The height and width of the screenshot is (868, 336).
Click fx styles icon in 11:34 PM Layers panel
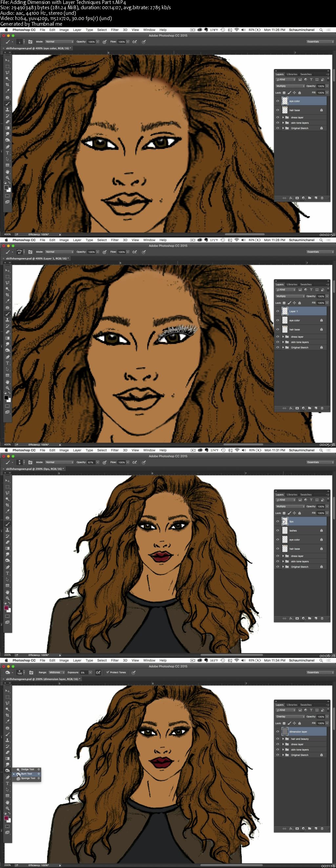point(291,829)
